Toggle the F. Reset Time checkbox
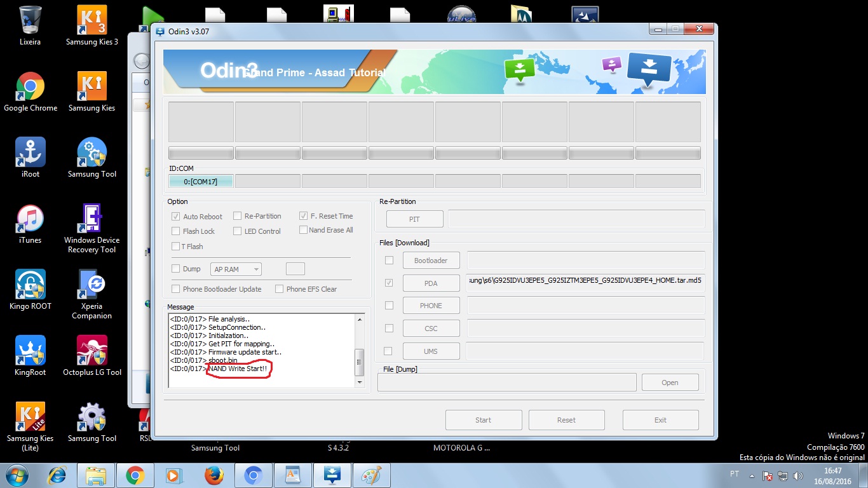 pyautogui.click(x=304, y=216)
